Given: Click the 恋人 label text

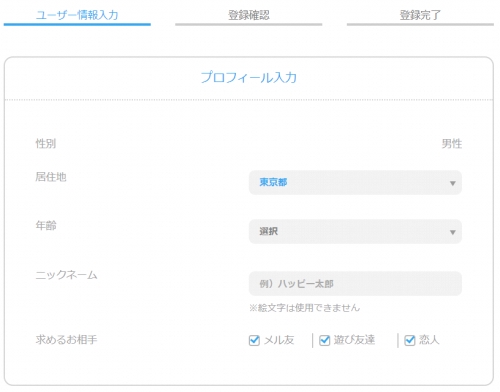Looking at the screenshot, I should (x=429, y=340).
